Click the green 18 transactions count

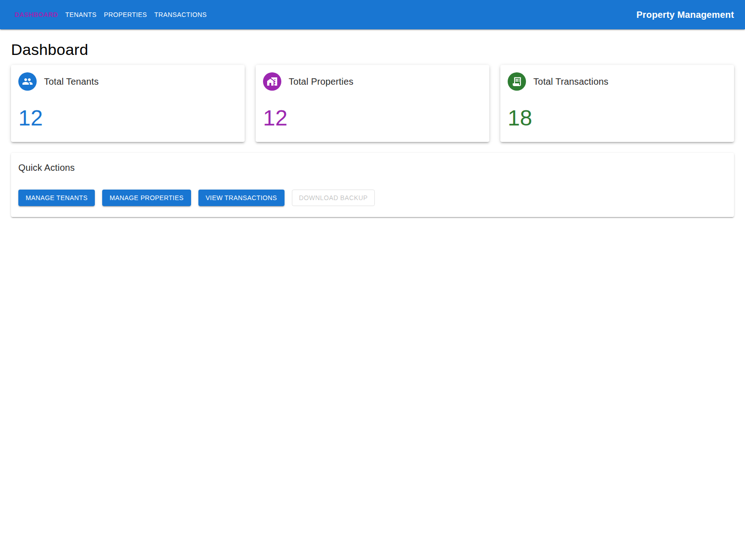[x=520, y=118]
